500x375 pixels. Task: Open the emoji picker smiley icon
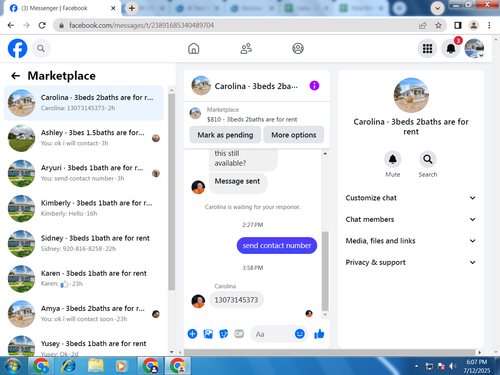pos(300,334)
